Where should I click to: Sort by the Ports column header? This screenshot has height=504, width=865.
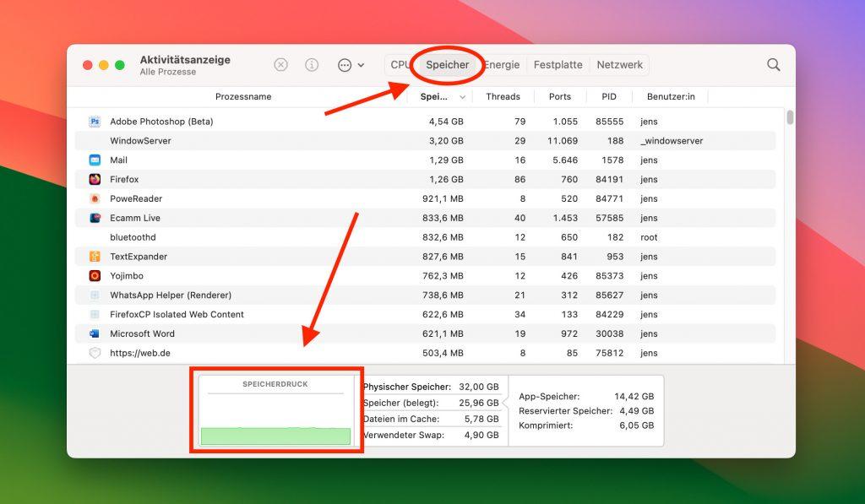coord(560,96)
